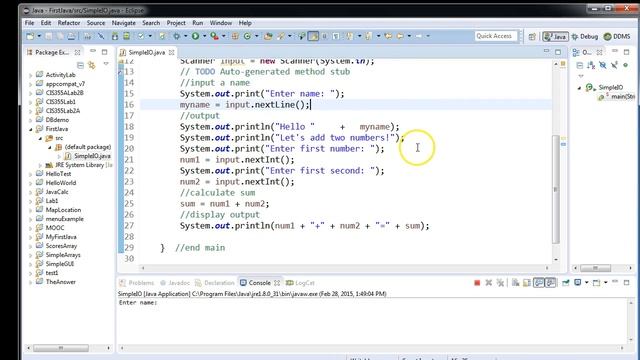Open the Android SDK Manager icon
Viewport: 640px width, 360px height.
(x=115, y=36)
